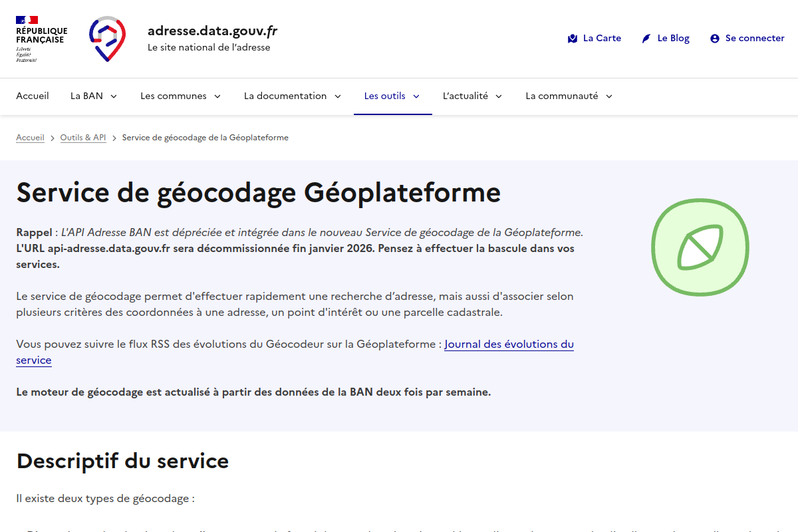Click the bold line 'Le moteur de géocodage est actualisé'

tap(253, 392)
